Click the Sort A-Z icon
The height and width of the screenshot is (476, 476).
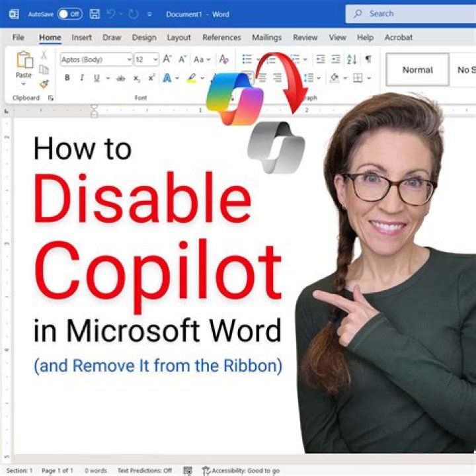click(x=352, y=59)
